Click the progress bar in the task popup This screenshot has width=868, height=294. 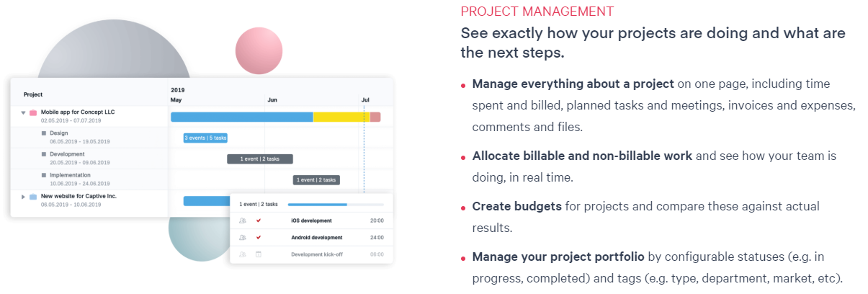tap(336, 205)
